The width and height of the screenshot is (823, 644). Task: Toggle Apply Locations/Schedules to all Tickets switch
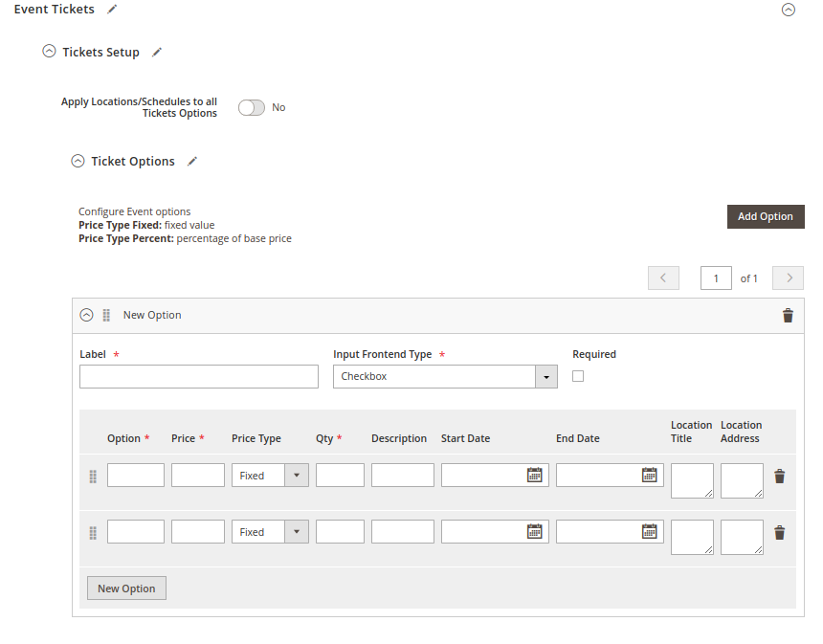point(252,108)
